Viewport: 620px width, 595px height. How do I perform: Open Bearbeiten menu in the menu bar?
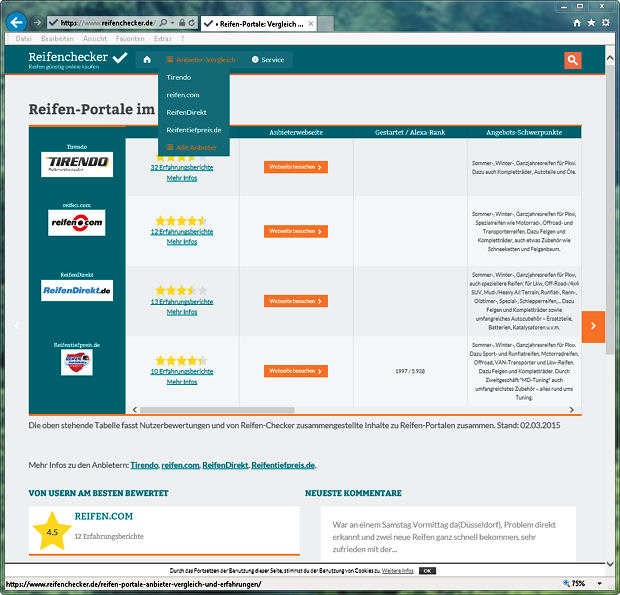[57, 39]
